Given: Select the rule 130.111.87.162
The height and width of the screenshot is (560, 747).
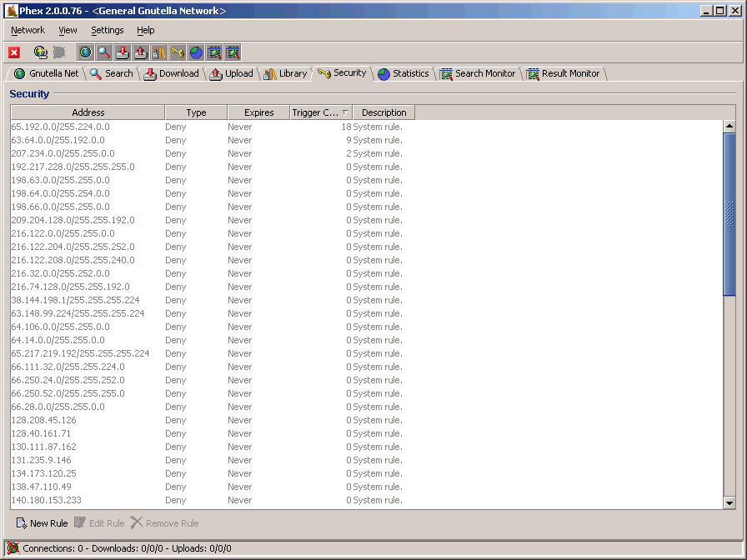Looking at the screenshot, I should 213,447.
